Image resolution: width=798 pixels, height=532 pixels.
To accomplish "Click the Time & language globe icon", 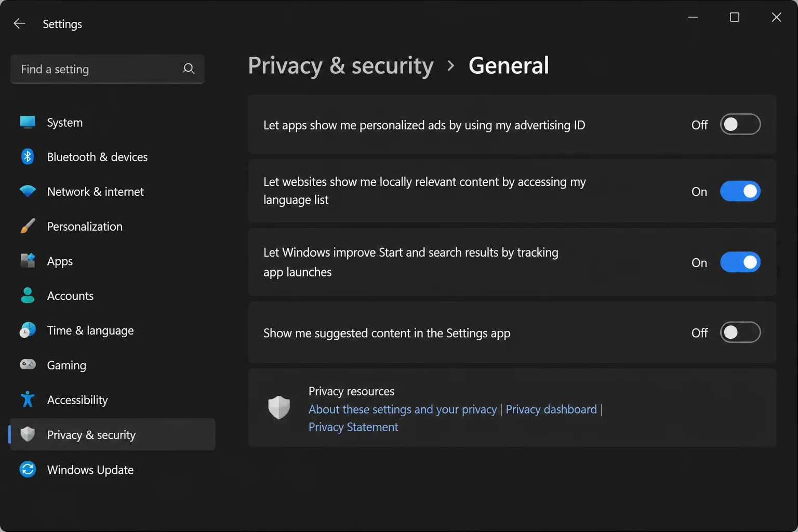I will (28, 330).
